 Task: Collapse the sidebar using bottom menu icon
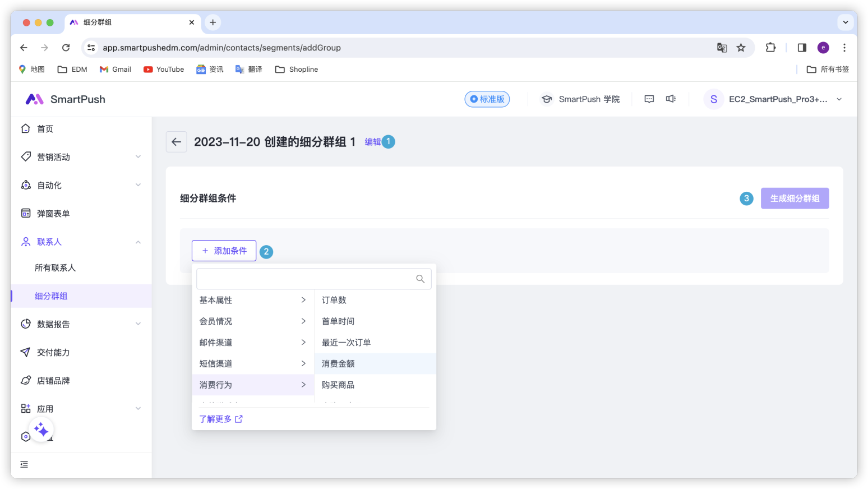tap(24, 464)
